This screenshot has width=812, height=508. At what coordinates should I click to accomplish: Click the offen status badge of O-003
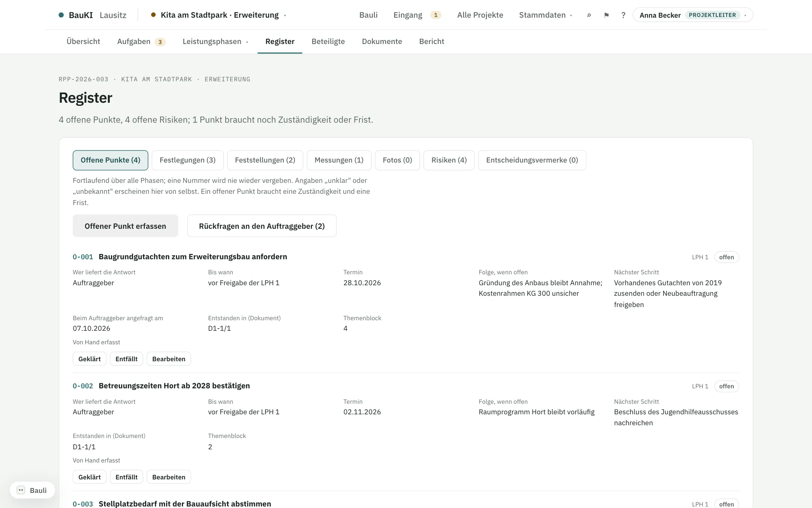(727, 503)
